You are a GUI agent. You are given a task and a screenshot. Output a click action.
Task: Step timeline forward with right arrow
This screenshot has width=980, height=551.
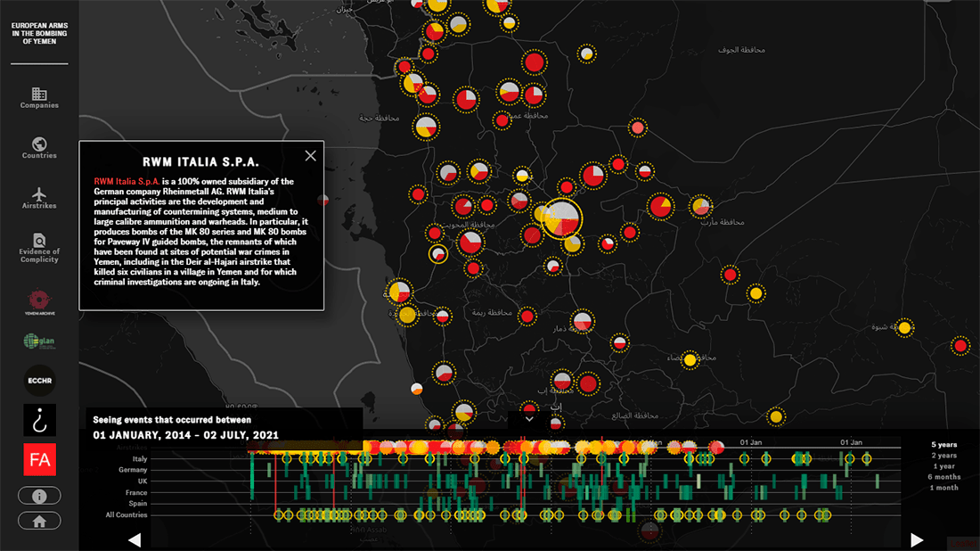(917, 539)
